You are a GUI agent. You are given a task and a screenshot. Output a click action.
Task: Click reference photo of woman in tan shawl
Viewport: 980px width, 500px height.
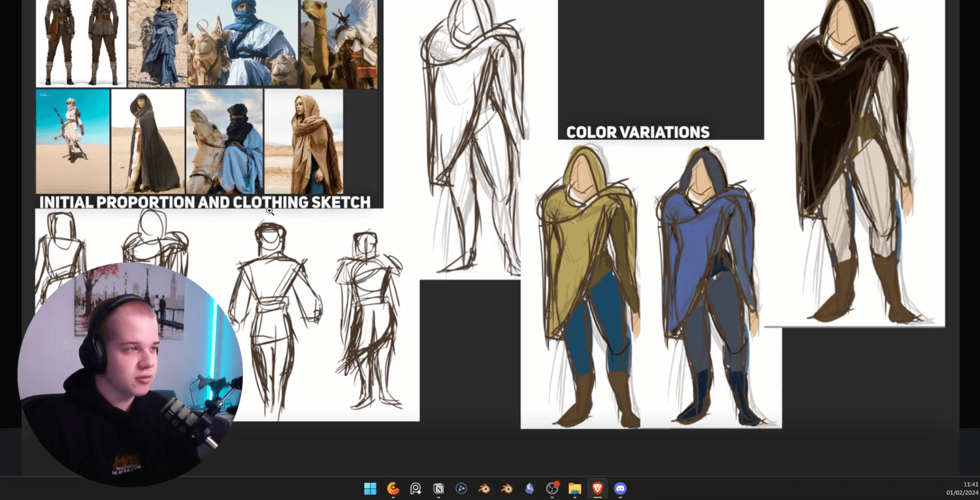(304, 141)
